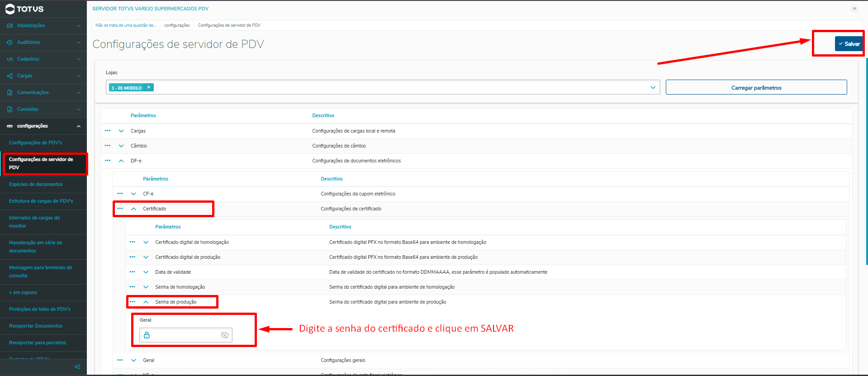
Task: Expand the CF-e row chevron
Action: pyautogui.click(x=133, y=194)
